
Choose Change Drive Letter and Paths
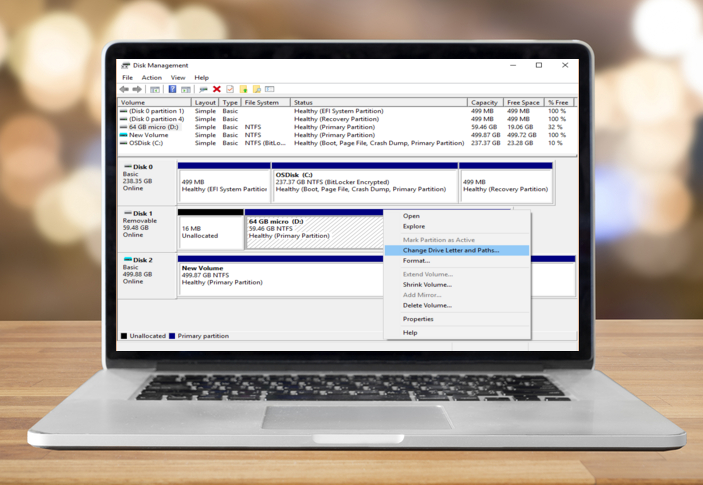coord(451,250)
